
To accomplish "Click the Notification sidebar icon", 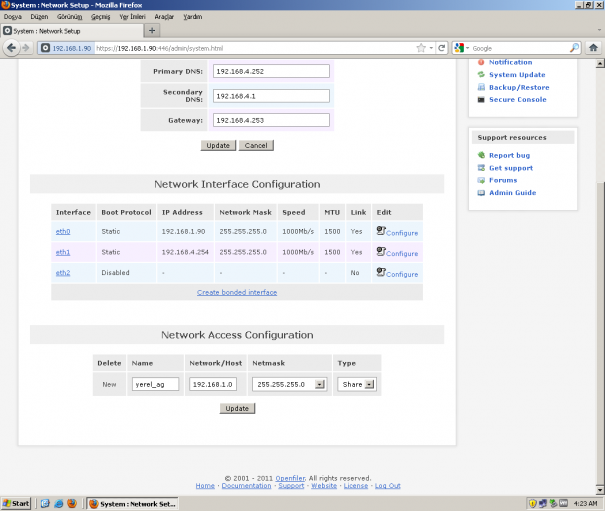I will 481,62.
